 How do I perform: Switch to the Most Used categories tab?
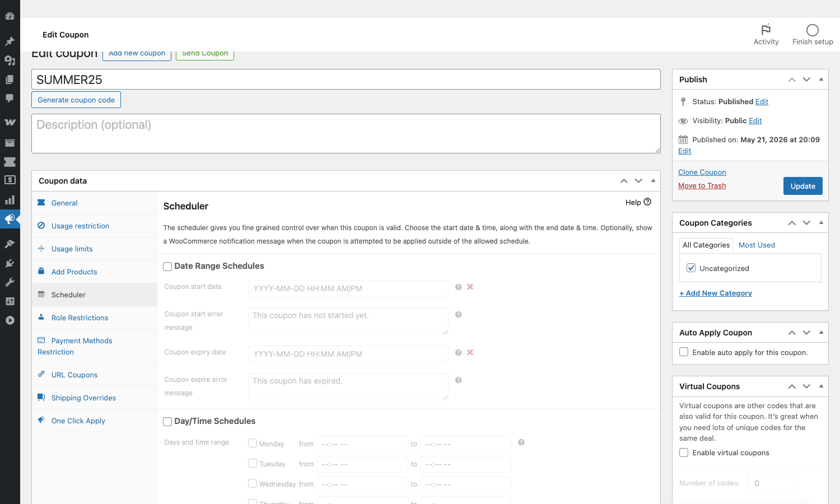pyautogui.click(x=757, y=245)
